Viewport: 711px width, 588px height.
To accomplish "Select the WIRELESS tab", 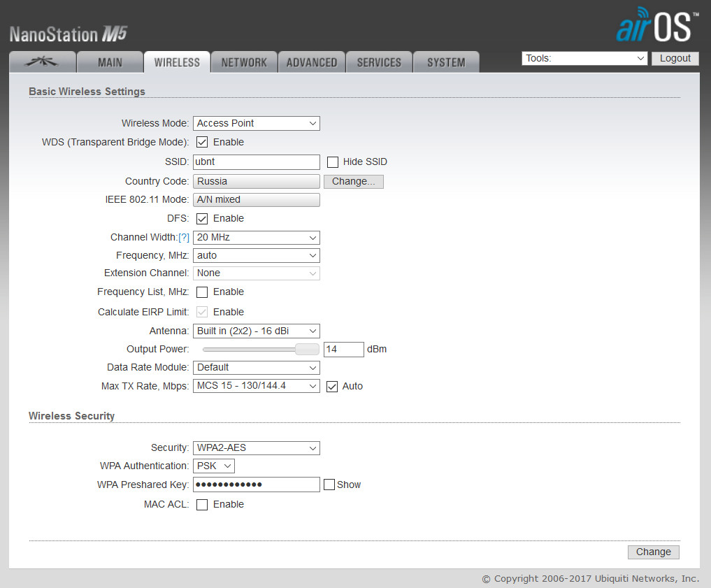I will click(x=177, y=62).
